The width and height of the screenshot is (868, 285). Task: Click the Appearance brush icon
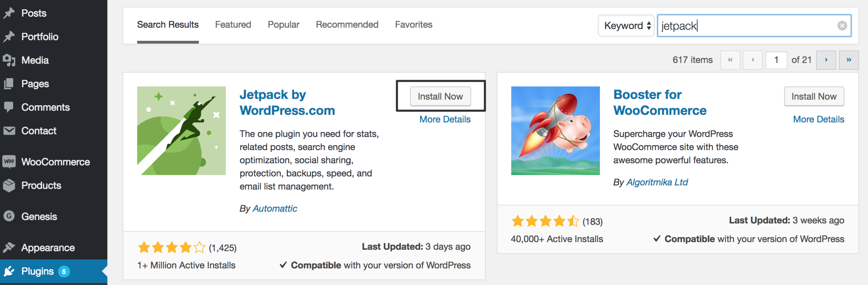tap(9, 247)
